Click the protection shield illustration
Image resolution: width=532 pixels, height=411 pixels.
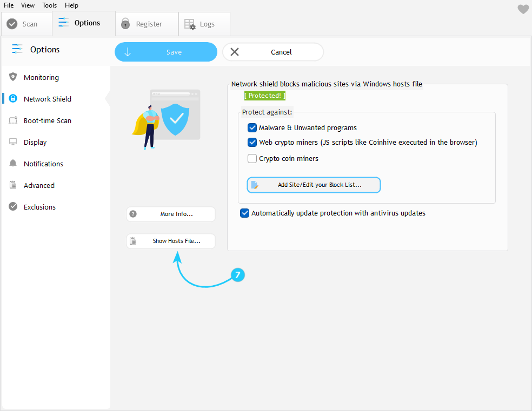(175, 119)
